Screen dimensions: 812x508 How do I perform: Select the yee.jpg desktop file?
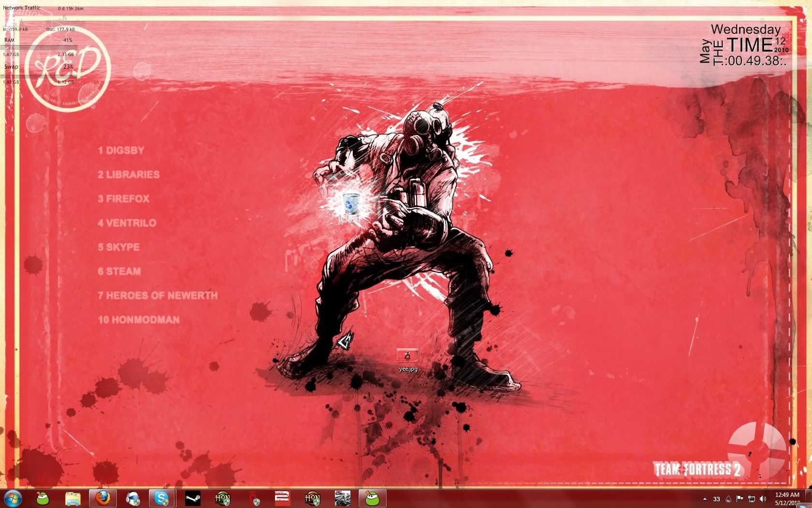(x=408, y=360)
